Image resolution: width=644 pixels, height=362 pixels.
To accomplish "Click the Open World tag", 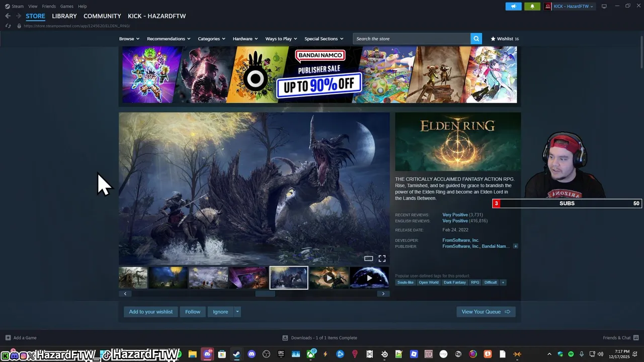I will point(429,283).
